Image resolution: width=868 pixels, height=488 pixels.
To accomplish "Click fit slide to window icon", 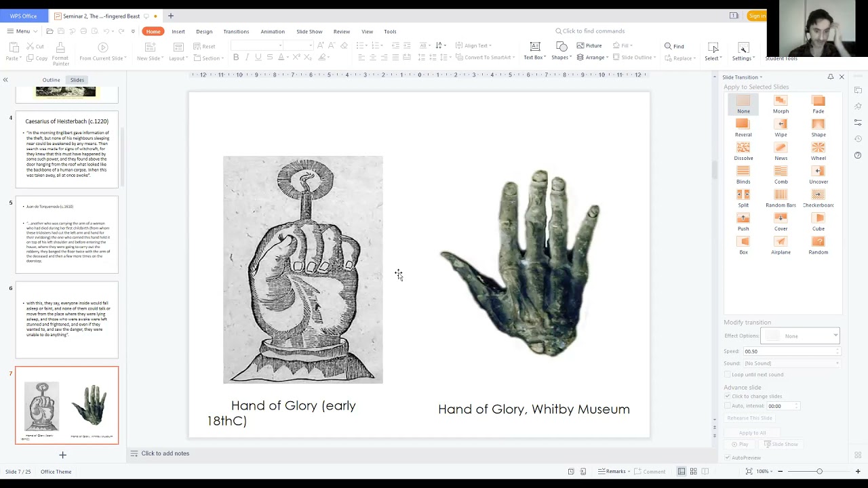I will coord(749,471).
